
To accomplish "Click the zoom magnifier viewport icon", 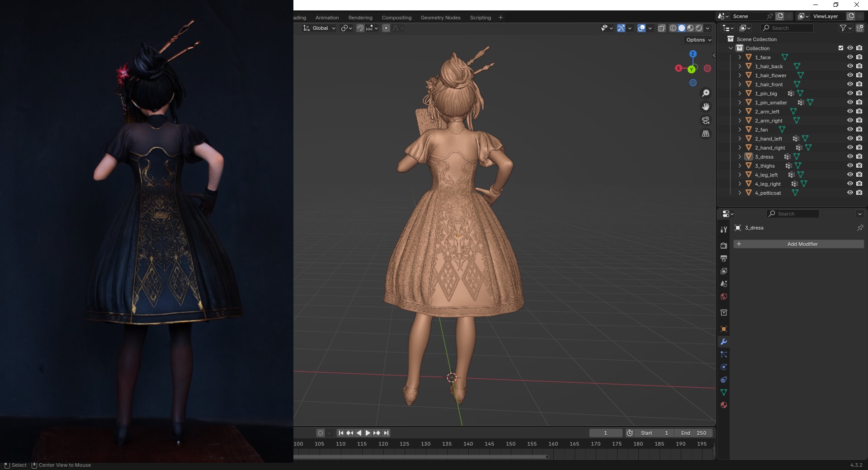I will pyautogui.click(x=705, y=93).
